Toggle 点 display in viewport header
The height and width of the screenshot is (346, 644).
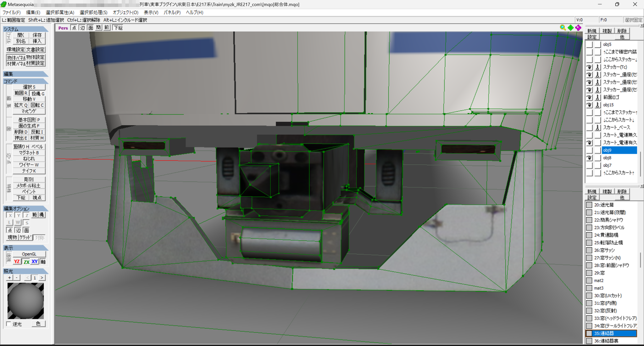click(x=74, y=28)
